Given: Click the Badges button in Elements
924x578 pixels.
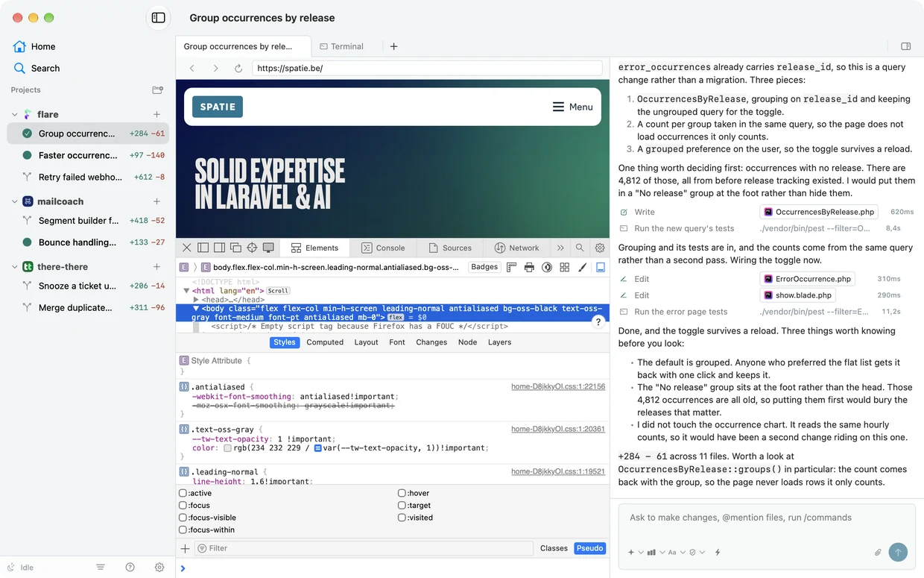Looking at the screenshot, I should (484, 267).
